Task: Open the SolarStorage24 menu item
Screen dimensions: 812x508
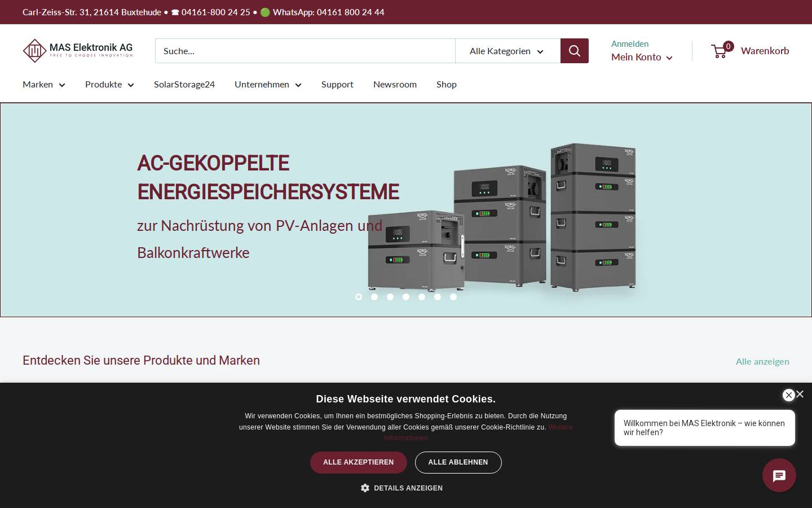Action: 184,85
